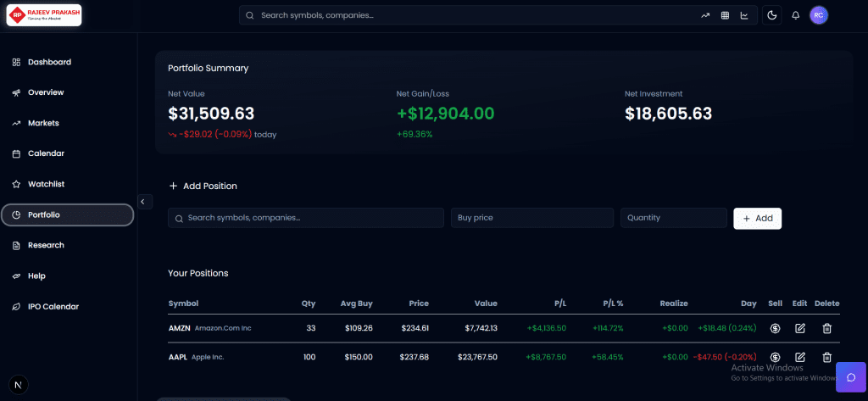Viewport: 868px width, 401px height.
Task: Focus the Buy price input field
Action: [x=531, y=218]
